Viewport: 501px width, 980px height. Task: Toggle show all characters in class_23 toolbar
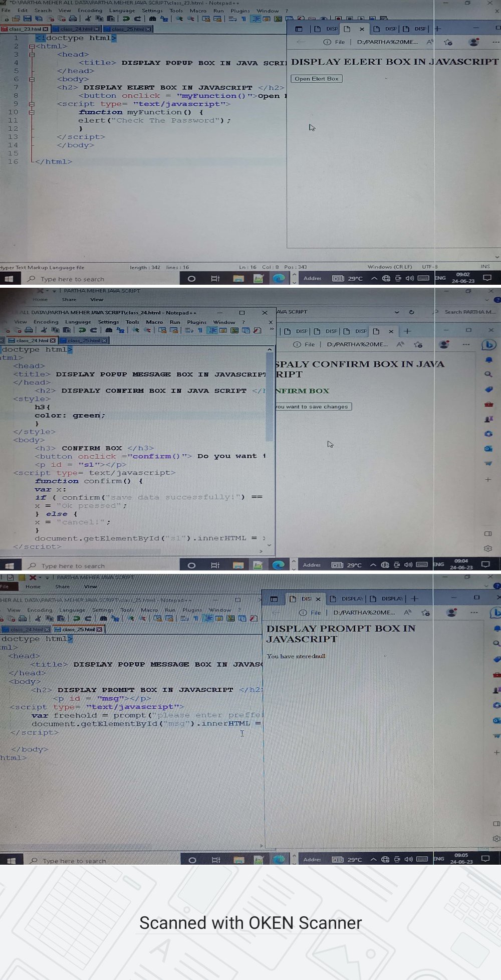243,19
